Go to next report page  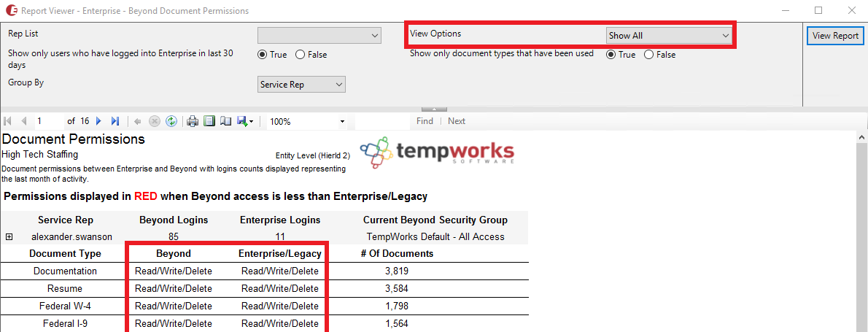pos(98,121)
